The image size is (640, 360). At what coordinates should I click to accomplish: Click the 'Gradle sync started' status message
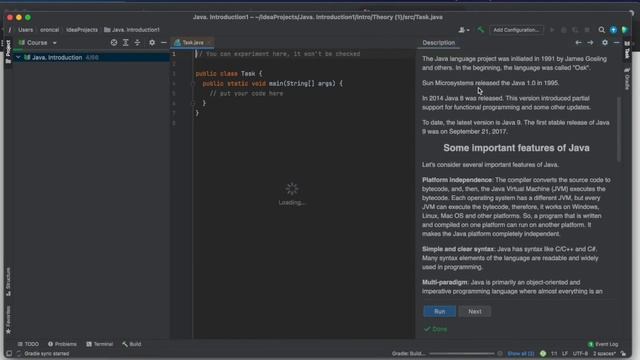[x=47, y=353]
